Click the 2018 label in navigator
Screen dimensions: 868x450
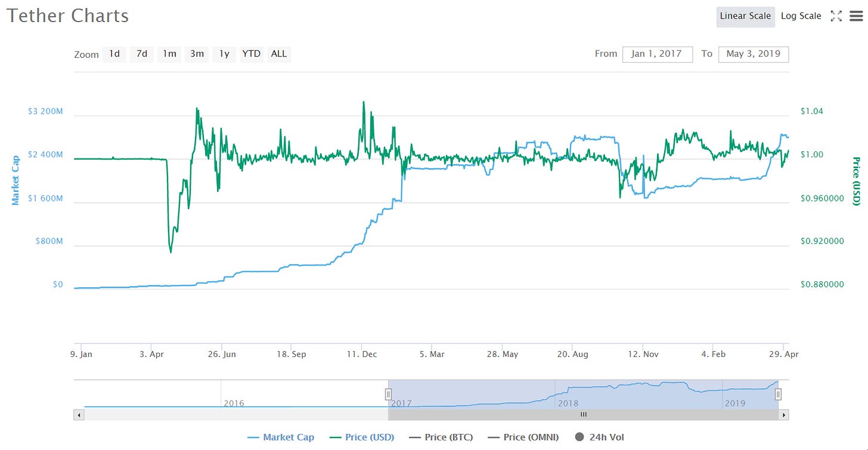coord(568,404)
